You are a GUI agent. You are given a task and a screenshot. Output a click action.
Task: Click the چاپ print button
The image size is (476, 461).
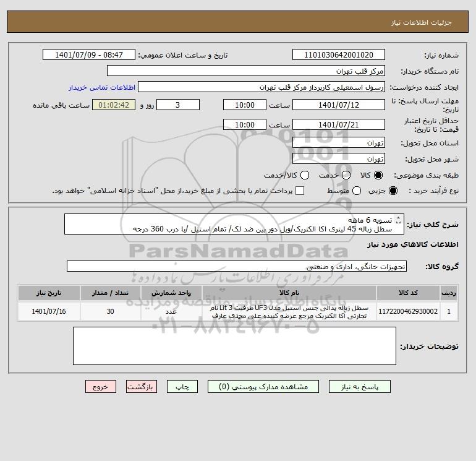tap(182, 387)
